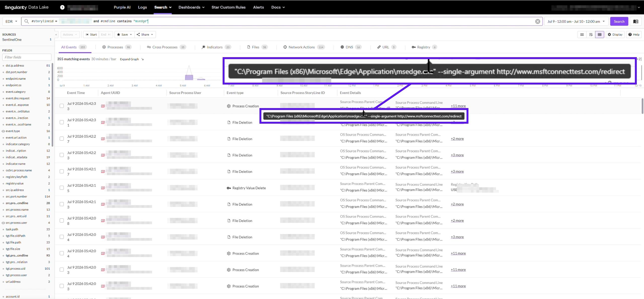Clear the search query with the X icon
This screenshot has height=299, width=644.
click(x=538, y=21)
